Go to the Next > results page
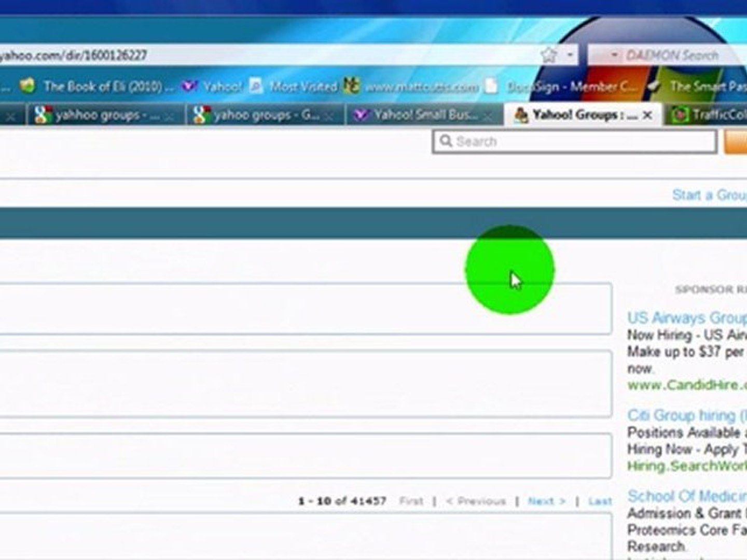The height and width of the screenshot is (560, 747). pyautogui.click(x=547, y=501)
